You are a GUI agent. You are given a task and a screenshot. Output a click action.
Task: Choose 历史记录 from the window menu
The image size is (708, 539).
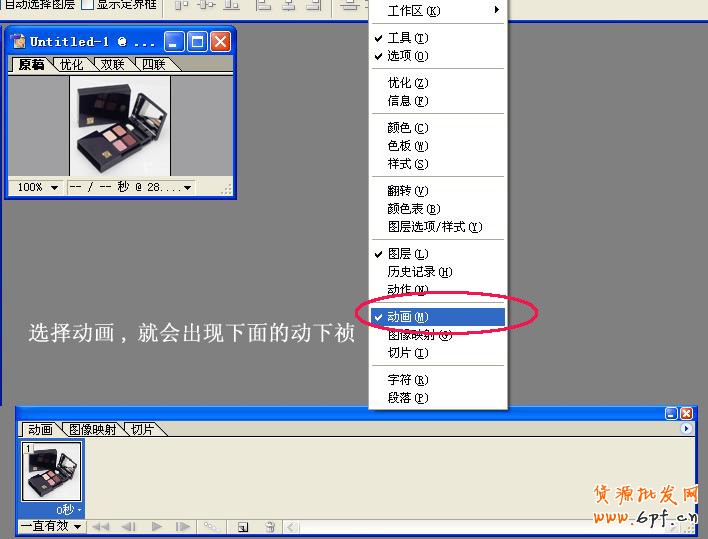pos(419,272)
